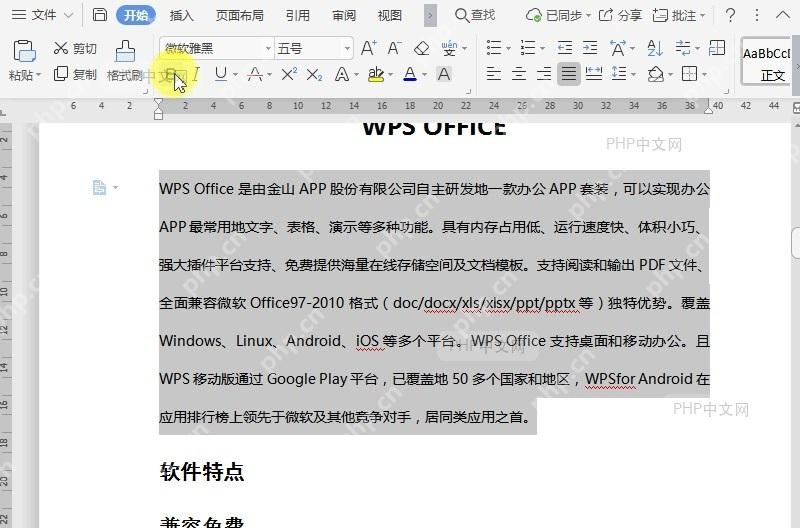Toggle underline formatting

click(x=220, y=74)
